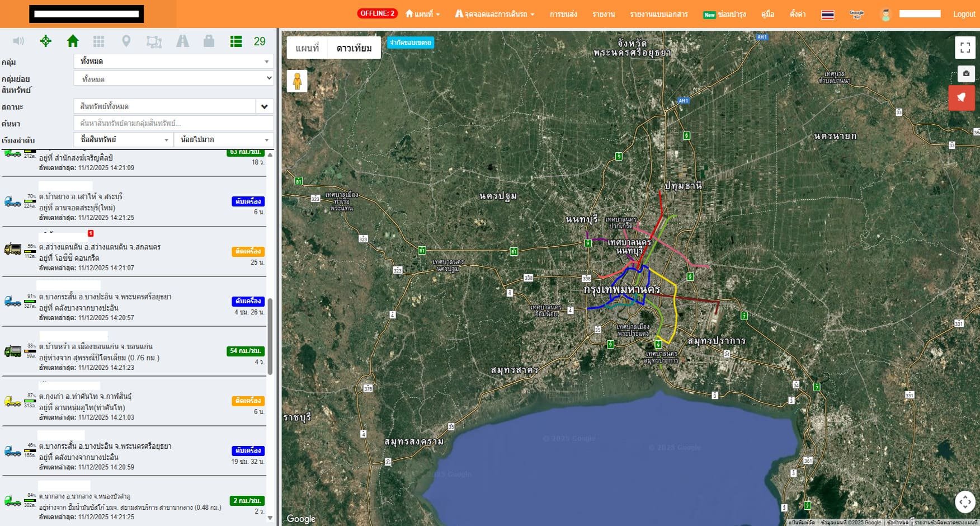Click the ค้นหา asset search field
Viewport: 980px width, 526px height.
(173, 123)
